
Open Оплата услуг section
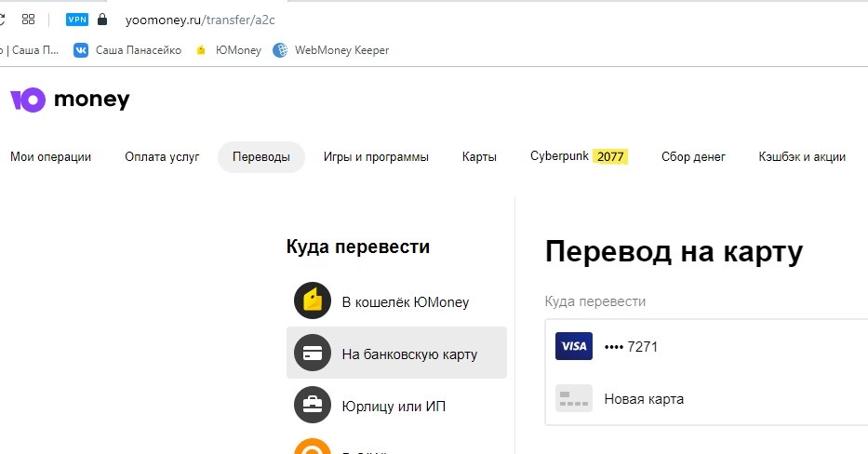(x=162, y=157)
